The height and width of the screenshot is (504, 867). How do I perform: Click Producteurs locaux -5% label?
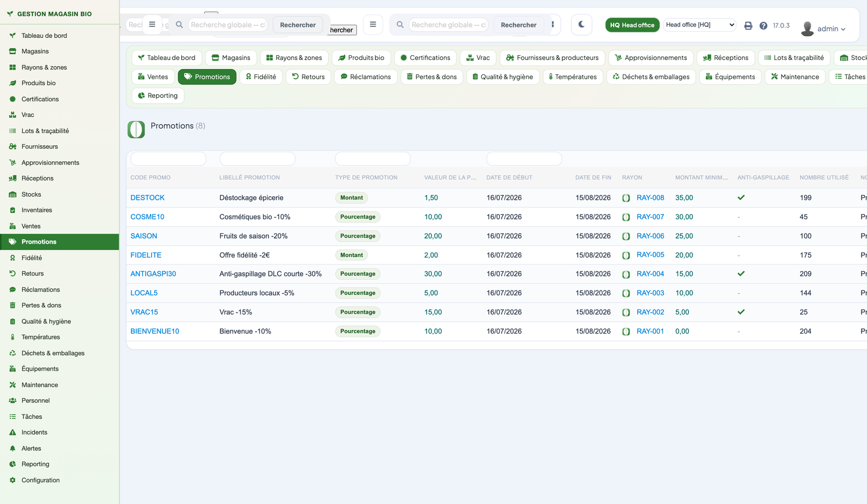pos(257,293)
